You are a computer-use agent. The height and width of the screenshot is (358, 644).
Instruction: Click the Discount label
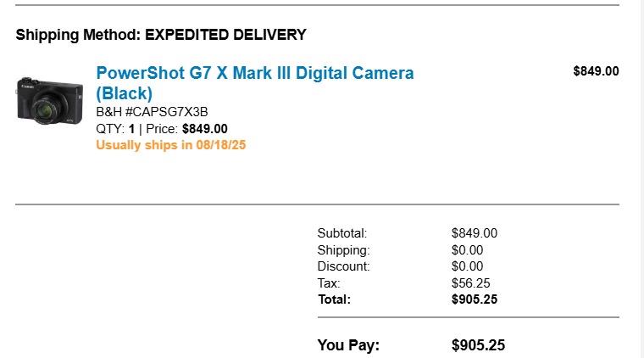(343, 266)
